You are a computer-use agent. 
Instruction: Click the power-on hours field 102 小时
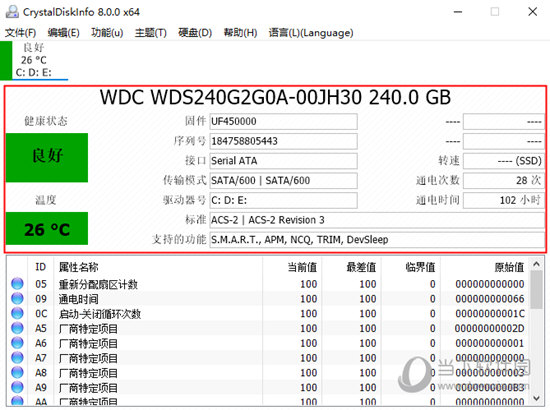504,200
